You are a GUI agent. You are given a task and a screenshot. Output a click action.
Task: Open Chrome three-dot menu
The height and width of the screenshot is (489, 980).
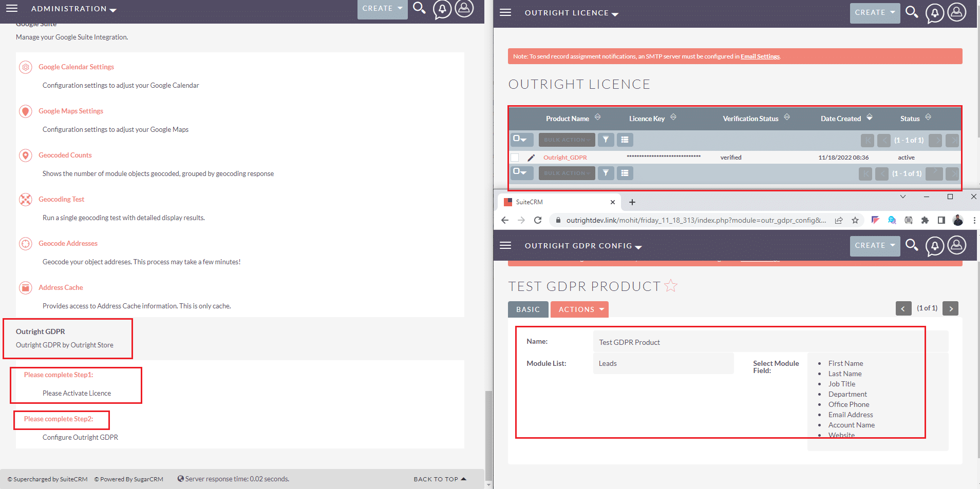974,220
